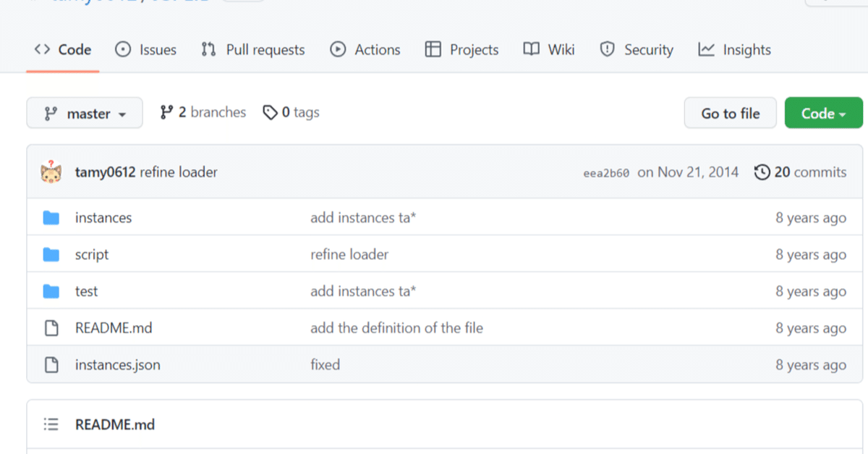Viewport: 868px width, 454px height.
Task: Switch to the Issues tab
Action: (x=146, y=50)
